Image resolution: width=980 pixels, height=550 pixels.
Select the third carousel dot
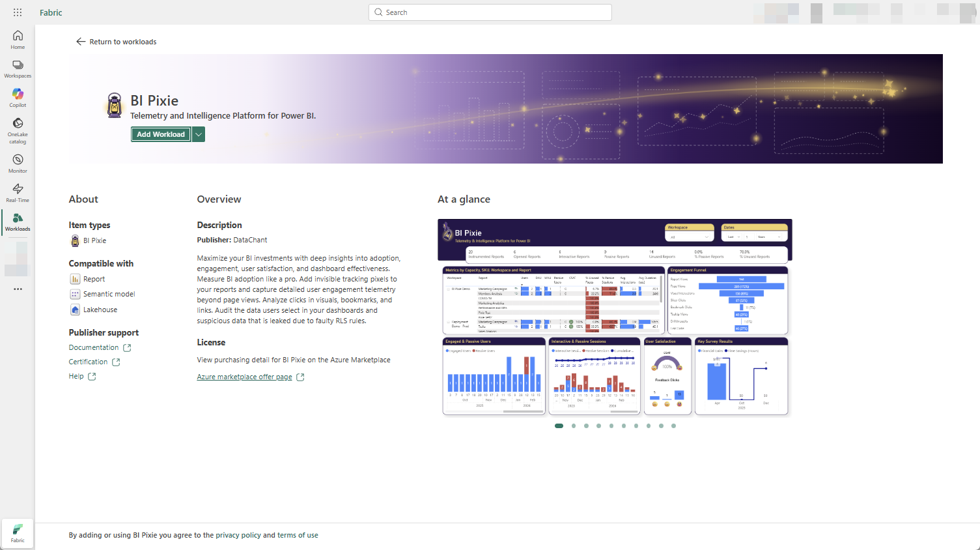point(586,426)
